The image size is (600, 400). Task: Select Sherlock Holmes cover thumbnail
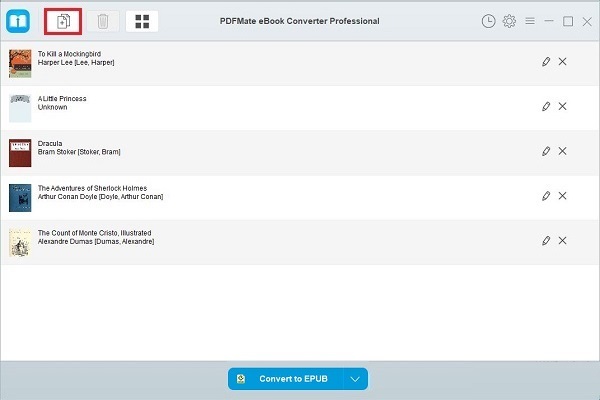click(x=20, y=198)
